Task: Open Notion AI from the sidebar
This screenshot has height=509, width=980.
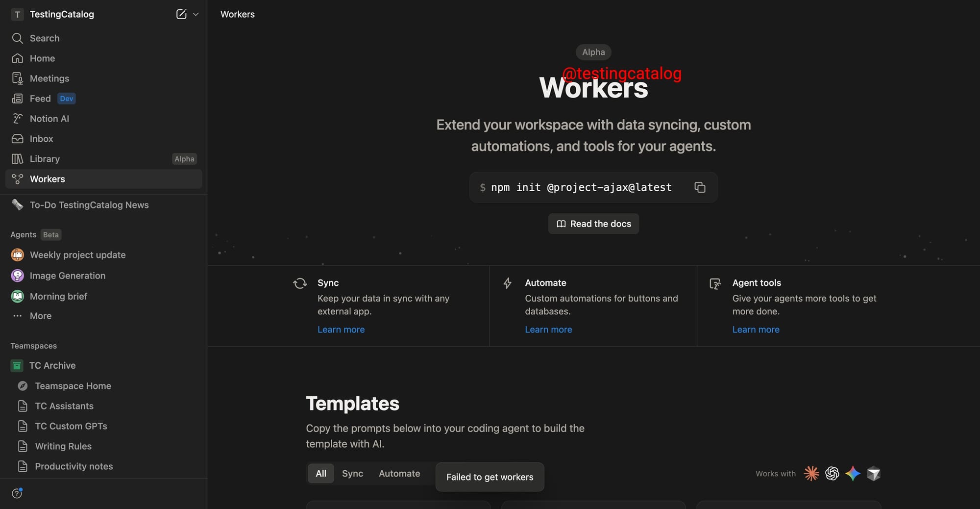Action: [49, 119]
